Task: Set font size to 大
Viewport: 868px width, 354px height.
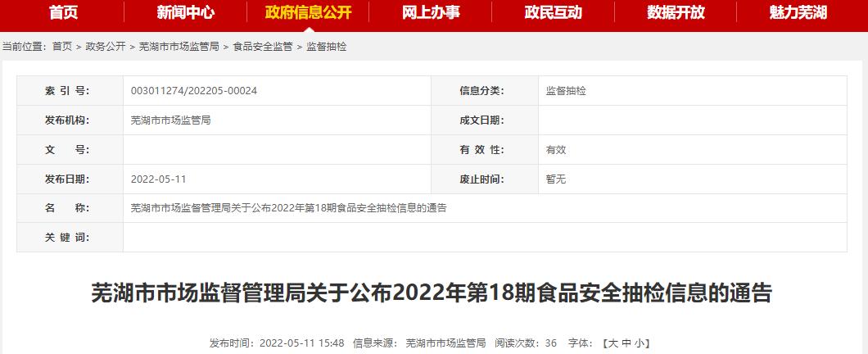Action: [611, 343]
